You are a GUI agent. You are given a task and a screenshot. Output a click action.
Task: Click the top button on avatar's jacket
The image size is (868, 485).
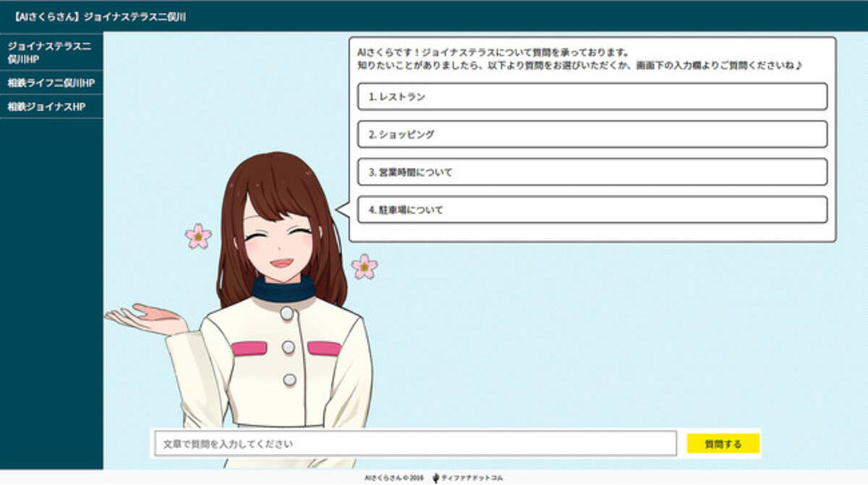[x=287, y=313]
